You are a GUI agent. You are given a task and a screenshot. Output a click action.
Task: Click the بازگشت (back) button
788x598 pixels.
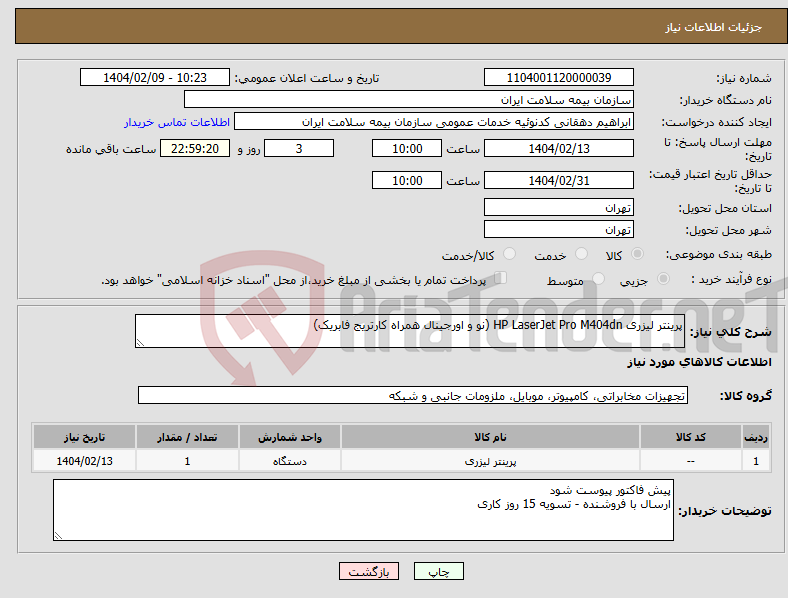[x=369, y=571]
